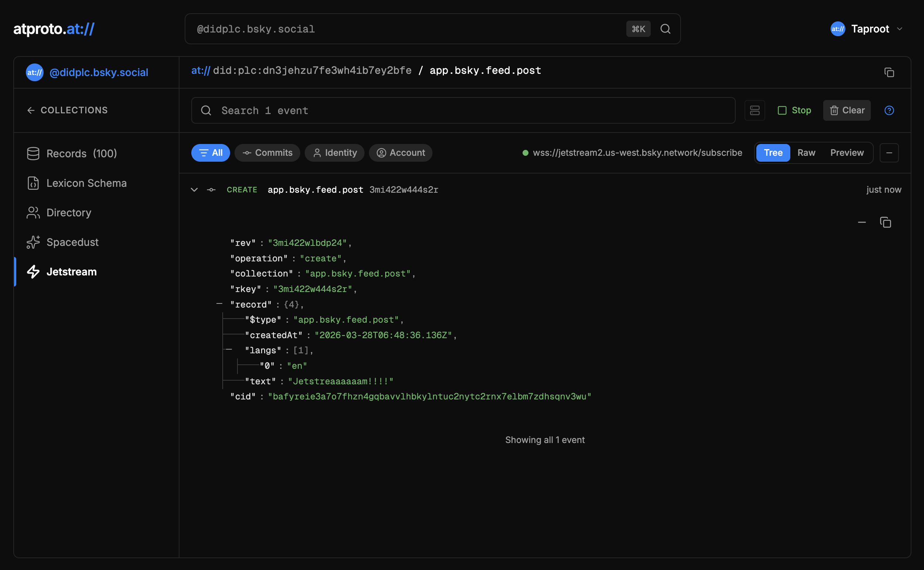This screenshot has height=570, width=924.
Task: Switch to the Raw view tab
Action: [806, 153]
